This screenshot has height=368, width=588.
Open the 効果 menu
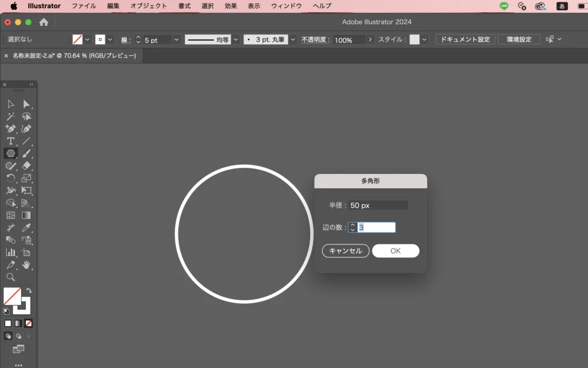coord(231,6)
